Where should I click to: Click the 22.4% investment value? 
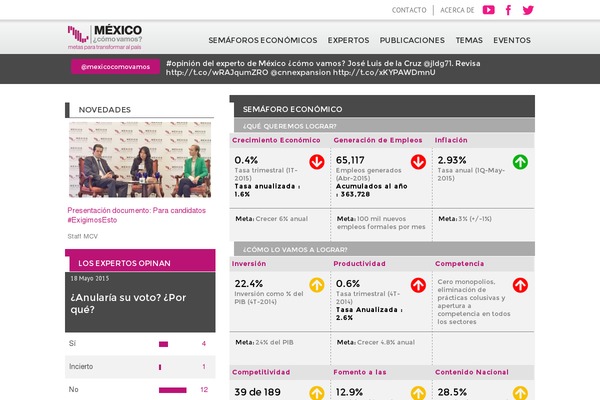click(x=248, y=284)
